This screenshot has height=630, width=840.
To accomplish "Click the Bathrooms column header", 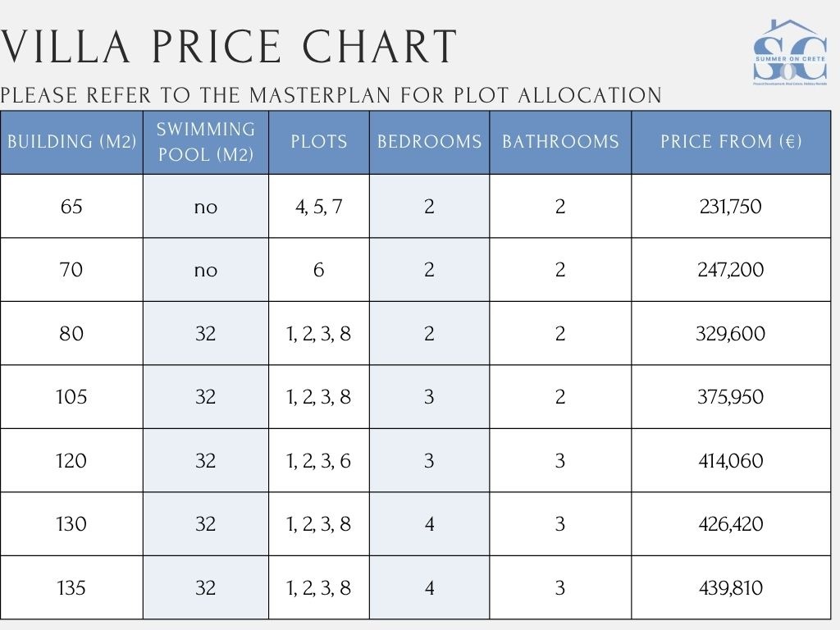I will [560, 141].
